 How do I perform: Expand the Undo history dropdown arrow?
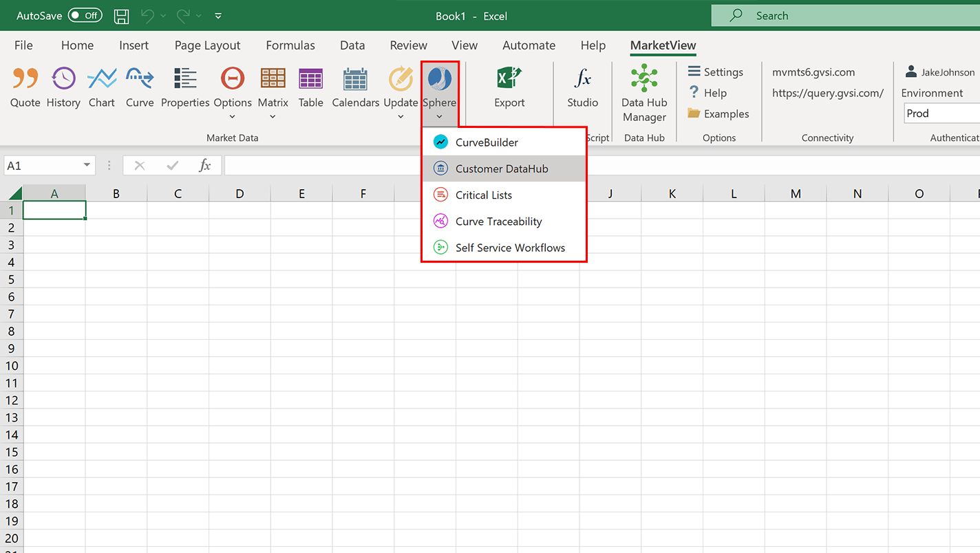pos(162,16)
